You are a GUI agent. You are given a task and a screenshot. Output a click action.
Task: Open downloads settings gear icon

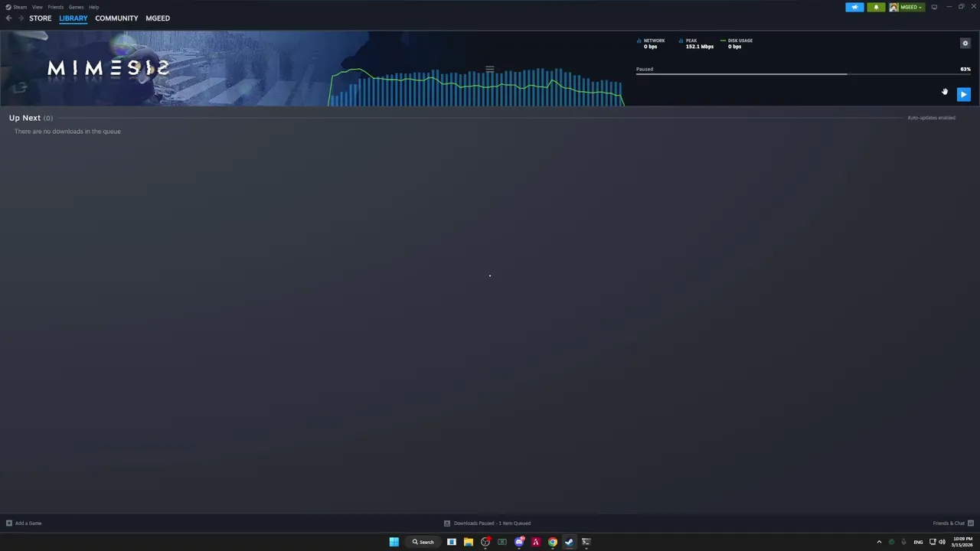coord(965,44)
